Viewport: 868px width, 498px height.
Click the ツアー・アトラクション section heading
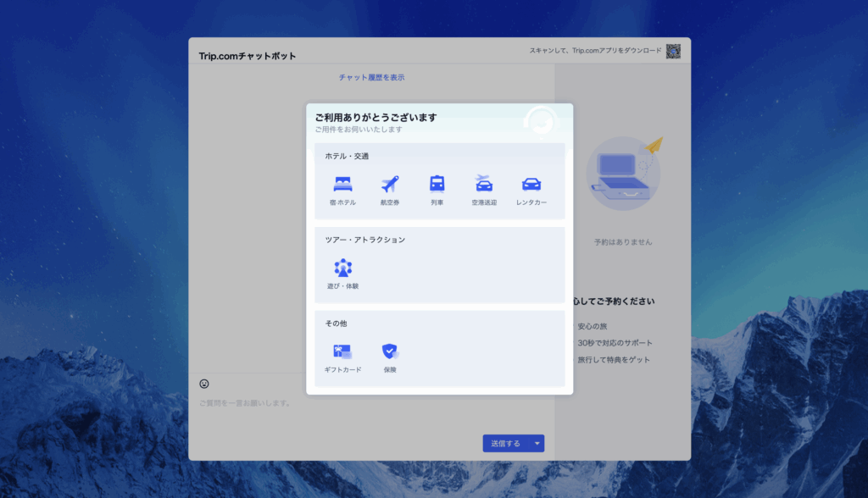click(365, 240)
